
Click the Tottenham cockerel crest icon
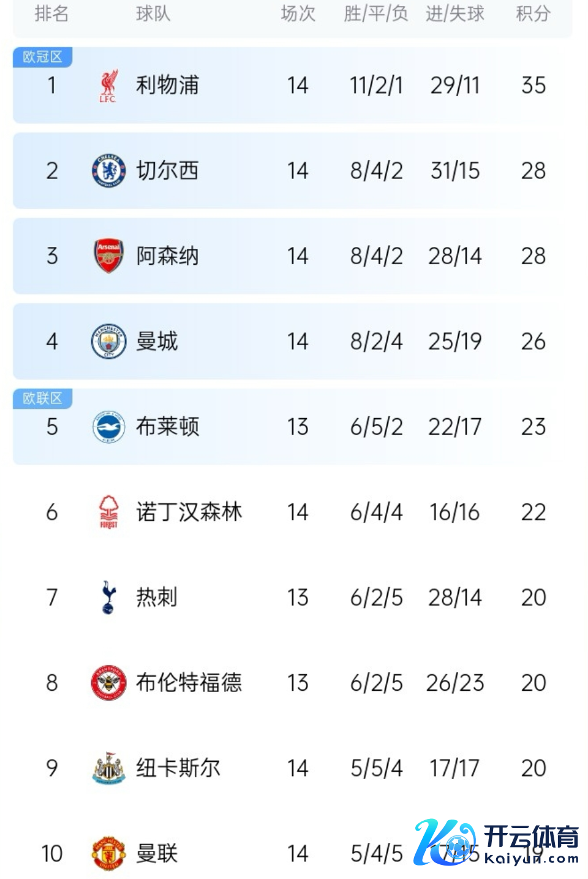[x=108, y=597]
